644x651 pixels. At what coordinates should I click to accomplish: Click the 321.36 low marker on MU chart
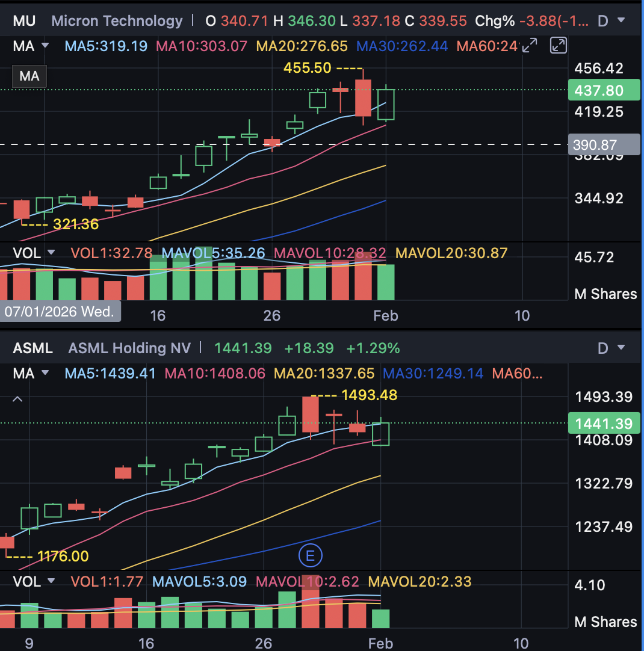[76, 224]
